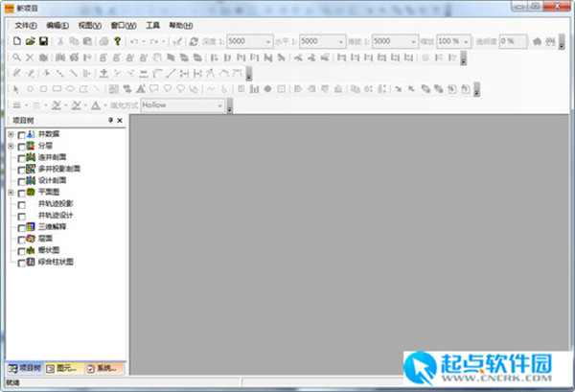Image resolution: width=575 pixels, height=392 pixels.
Task: Open the dropdown arrow beside the undo button
Action: 144,42
